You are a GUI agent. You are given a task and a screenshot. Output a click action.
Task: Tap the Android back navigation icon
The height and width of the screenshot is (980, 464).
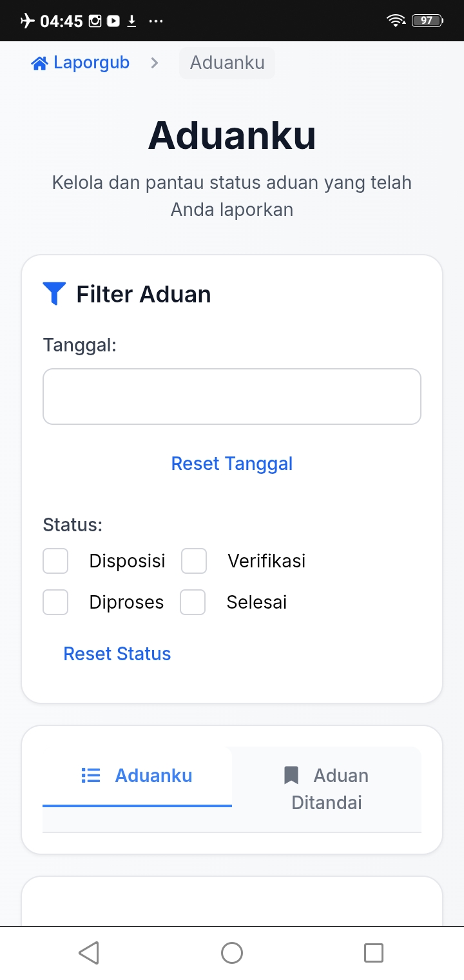[89, 952]
